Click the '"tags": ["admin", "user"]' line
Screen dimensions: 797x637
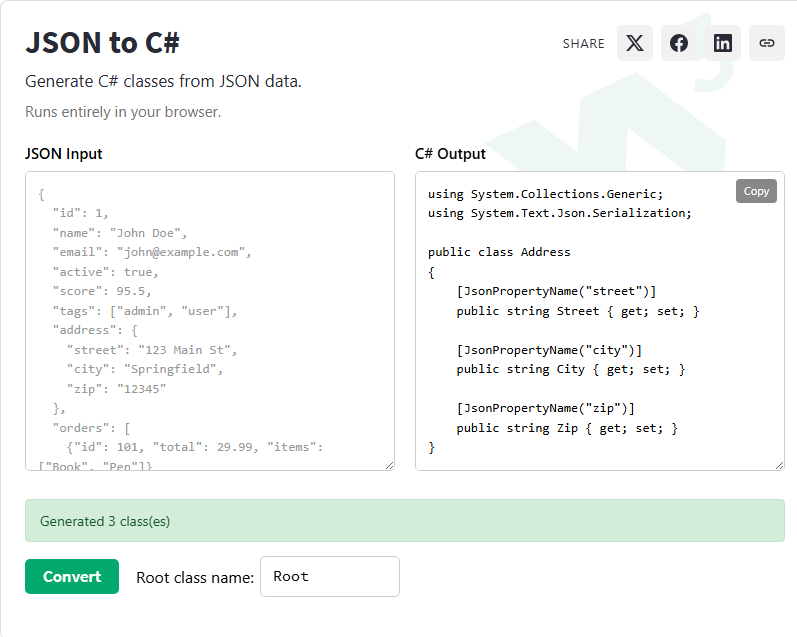[x=145, y=311]
